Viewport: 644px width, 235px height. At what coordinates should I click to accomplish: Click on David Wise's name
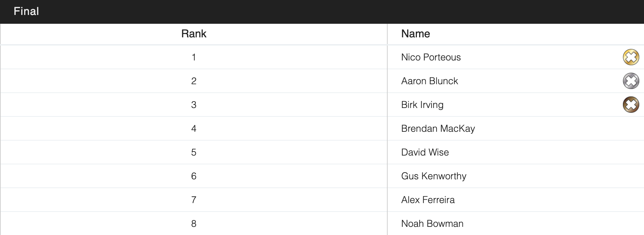425,152
